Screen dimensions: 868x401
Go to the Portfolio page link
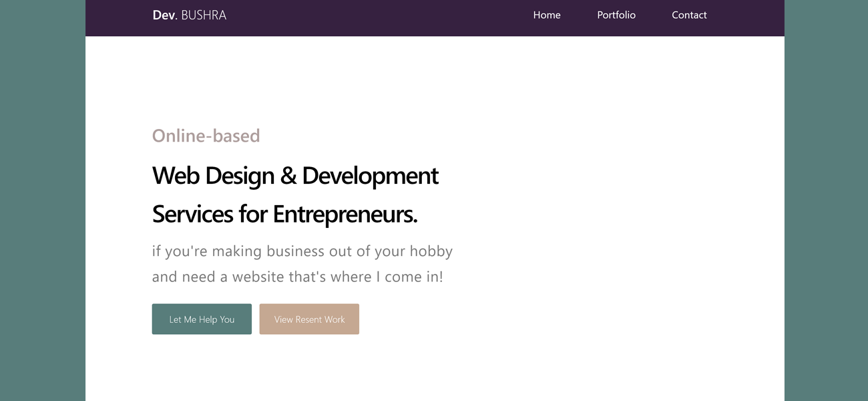616,15
